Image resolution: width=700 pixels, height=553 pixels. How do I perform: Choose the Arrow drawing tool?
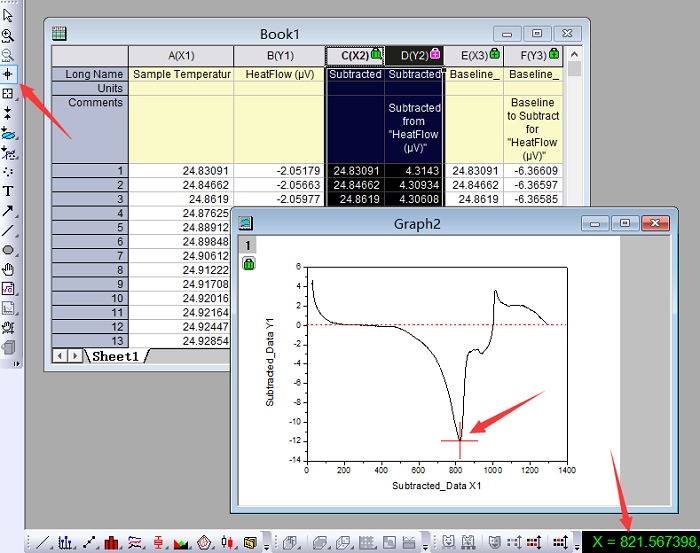click(8, 211)
